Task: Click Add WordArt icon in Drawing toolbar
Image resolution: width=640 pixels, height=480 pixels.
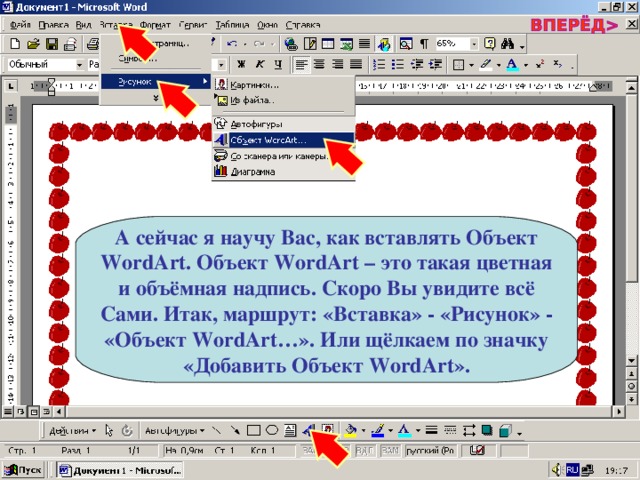Action: 309,429
